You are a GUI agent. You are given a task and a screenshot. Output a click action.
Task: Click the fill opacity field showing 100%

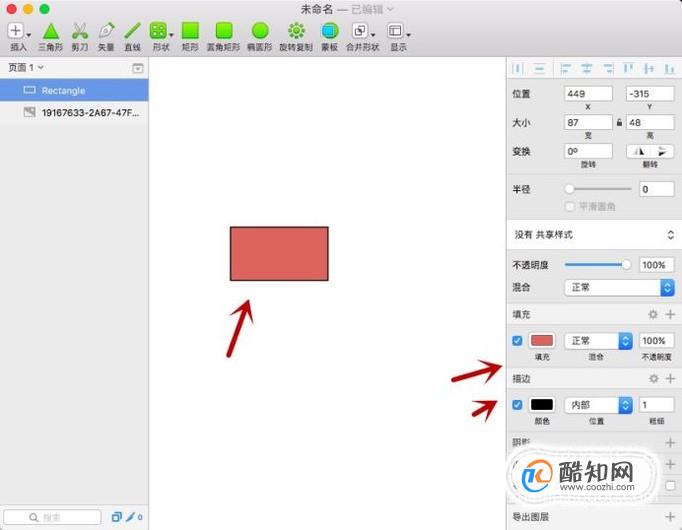coord(656,340)
